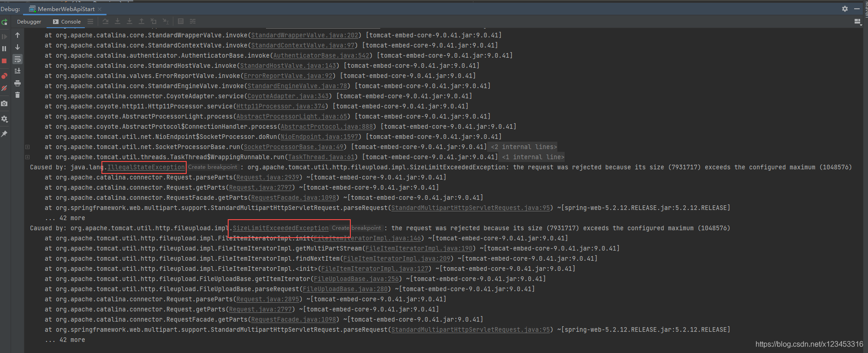868x353 pixels.
Task: Open debugger settings dropdown in left sidebar
Action: pyautogui.click(x=4, y=119)
